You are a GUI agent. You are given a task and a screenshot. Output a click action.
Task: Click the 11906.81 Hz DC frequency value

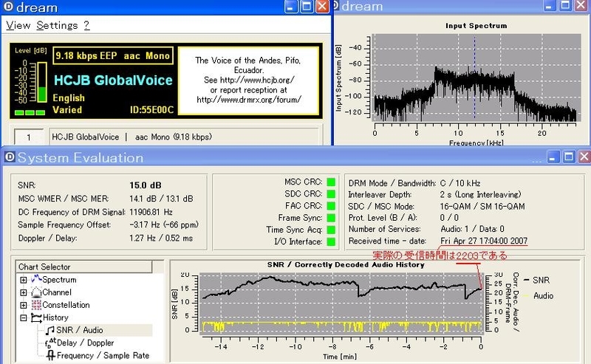tap(151, 212)
